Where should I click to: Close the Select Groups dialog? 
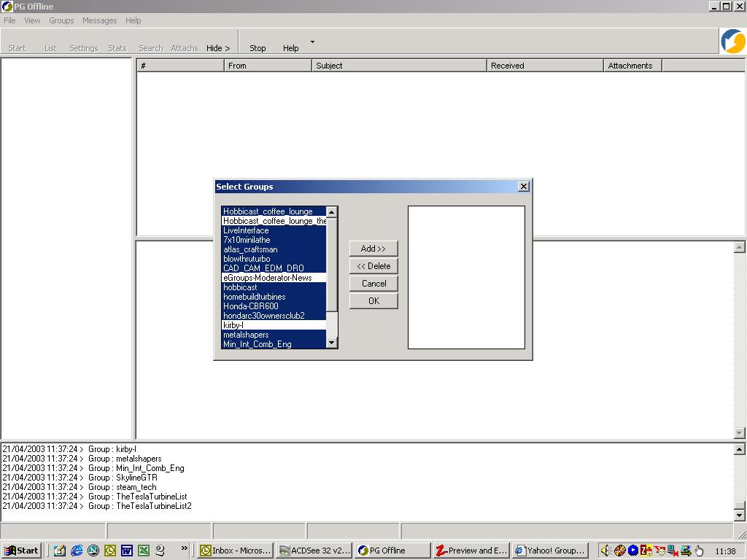[x=523, y=187]
